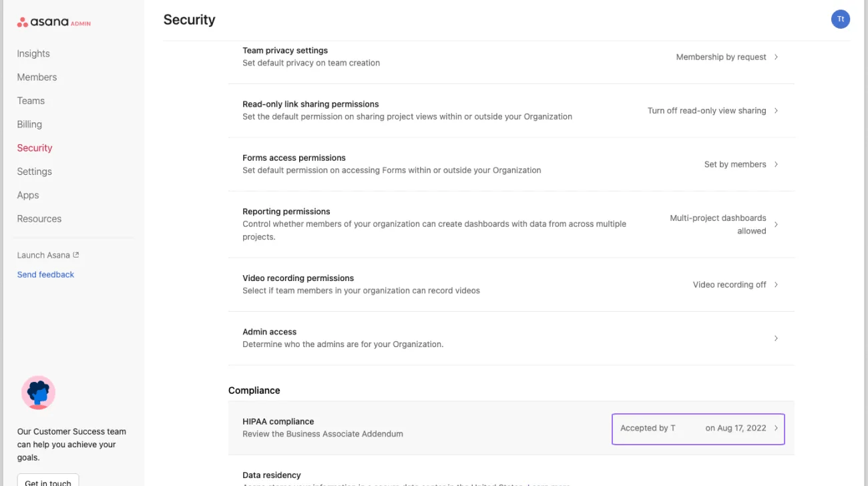Expand Team privacy settings chevron
The width and height of the screenshot is (868, 486).
[776, 57]
